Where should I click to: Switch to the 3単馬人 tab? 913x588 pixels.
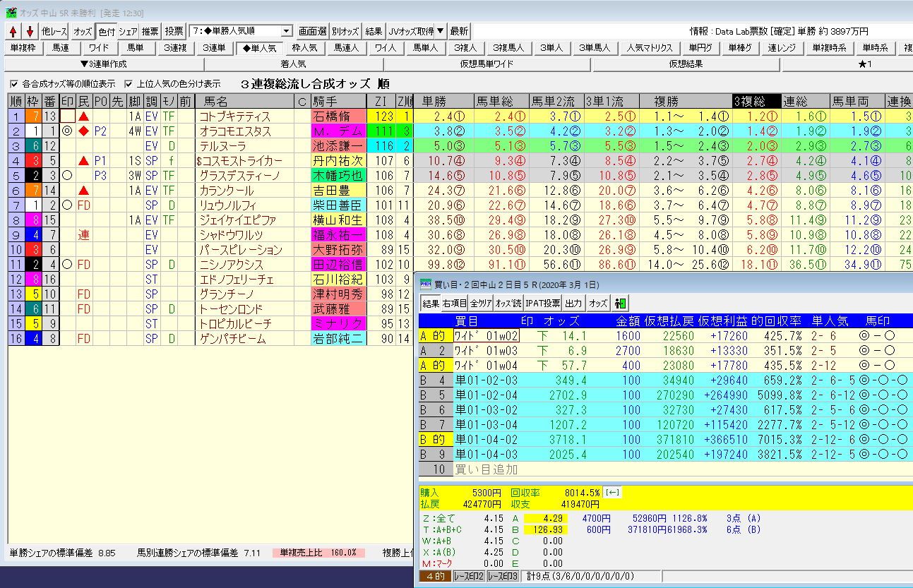tap(595, 48)
